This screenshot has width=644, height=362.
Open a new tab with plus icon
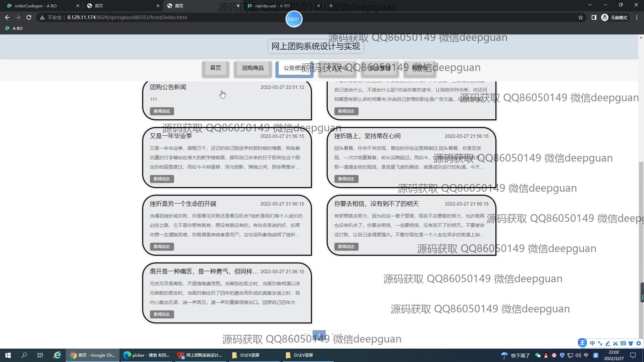point(331,6)
